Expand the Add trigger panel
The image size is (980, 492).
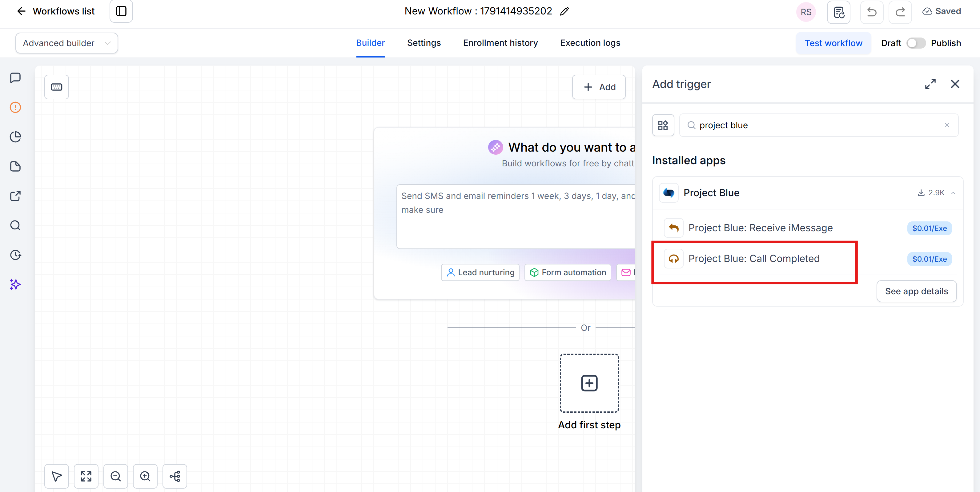pos(930,84)
